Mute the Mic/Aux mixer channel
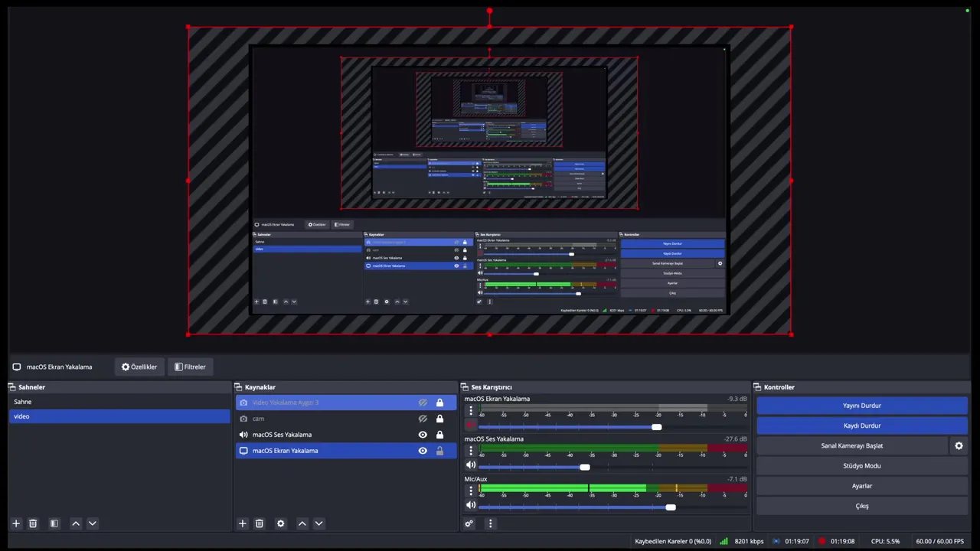 (471, 505)
